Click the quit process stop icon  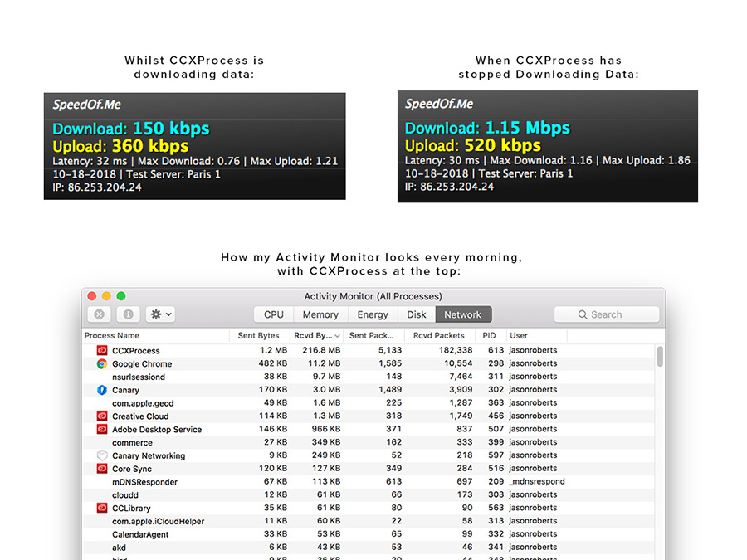pyautogui.click(x=99, y=314)
